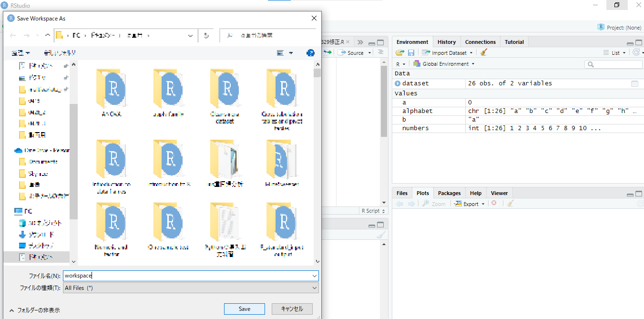Switch to the Environment tab
Screen dimensions: 644x319
[413, 42]
